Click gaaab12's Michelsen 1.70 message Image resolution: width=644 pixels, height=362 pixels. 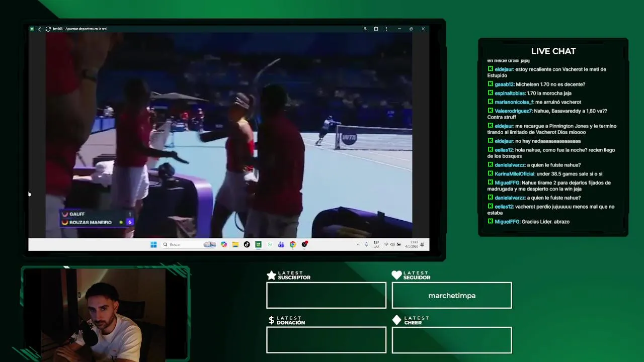pos(536,84)
